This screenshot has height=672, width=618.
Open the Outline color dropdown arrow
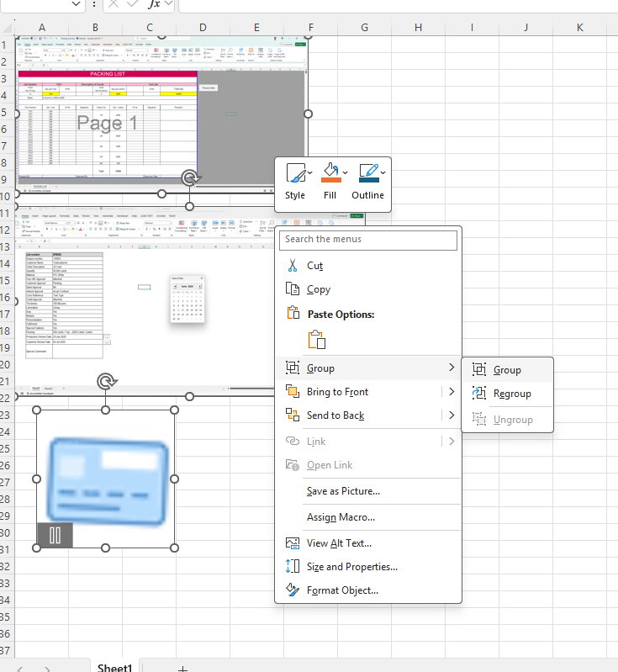tap(383, 172)
